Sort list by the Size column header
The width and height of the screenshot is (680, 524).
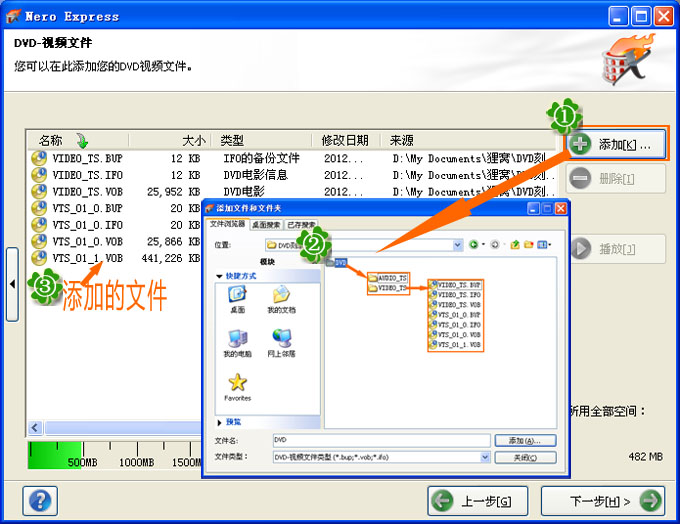pos(170,141)
